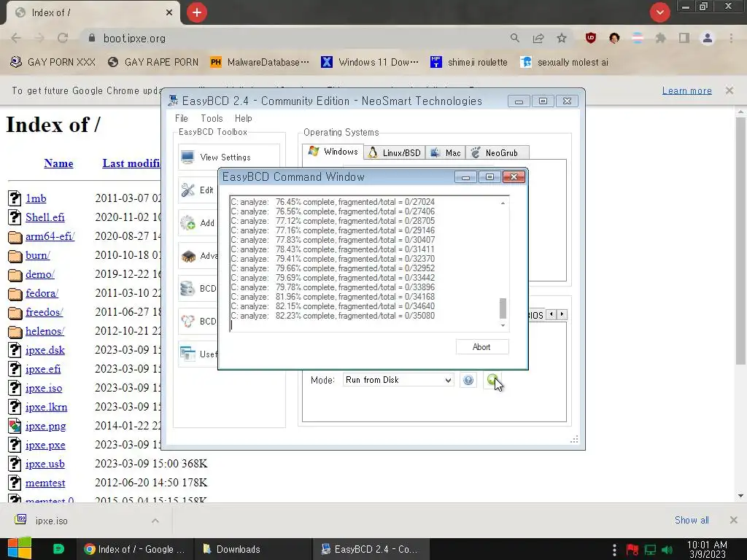
Task: Click the Learn more link in infobar
Action: coord(686,90)
